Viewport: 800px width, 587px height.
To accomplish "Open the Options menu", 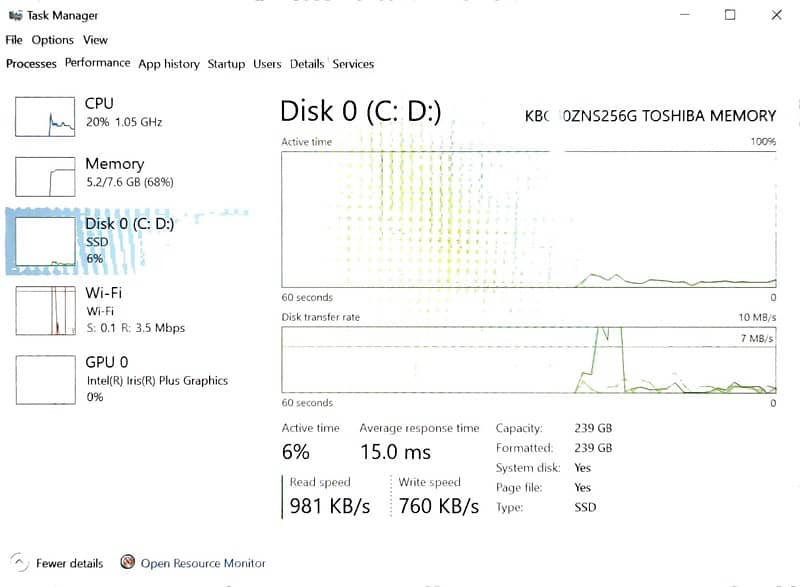I will pos(52,40).
